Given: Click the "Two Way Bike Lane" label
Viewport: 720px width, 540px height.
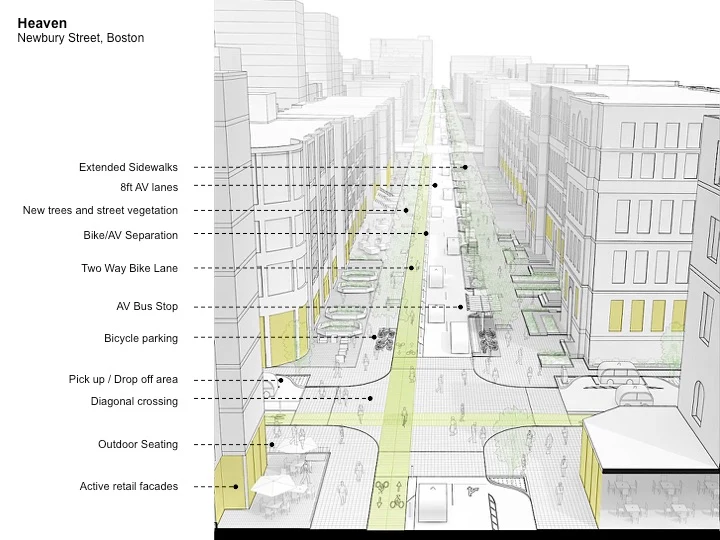Looking at the screenshot, I should [x=129, y=268].
